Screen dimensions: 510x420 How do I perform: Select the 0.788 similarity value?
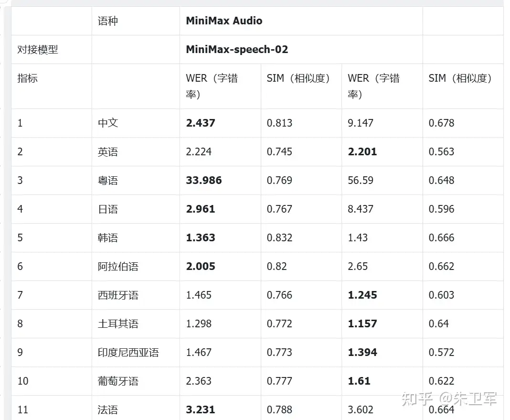click(279, 409)
